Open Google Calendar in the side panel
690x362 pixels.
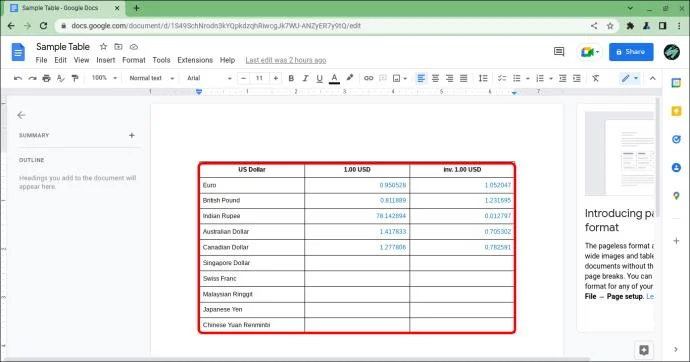point(676,83)
